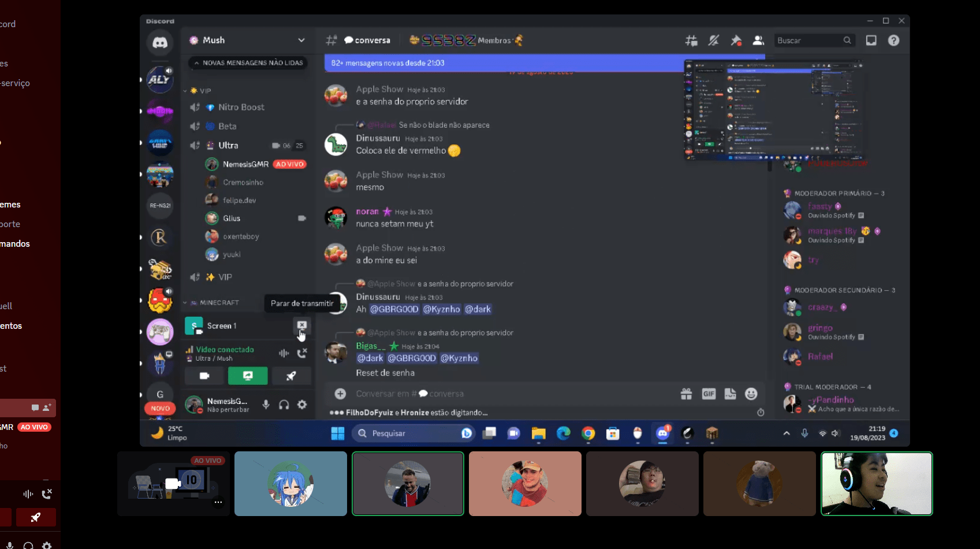The width and height of the screenshot is (980, 549).
Task: Click the Conversar em #conversa message box
Action: click(508, 394)
